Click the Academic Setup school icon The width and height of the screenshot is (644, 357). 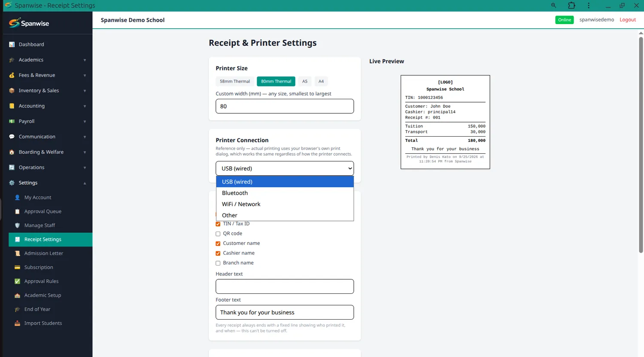click(17, 296)
